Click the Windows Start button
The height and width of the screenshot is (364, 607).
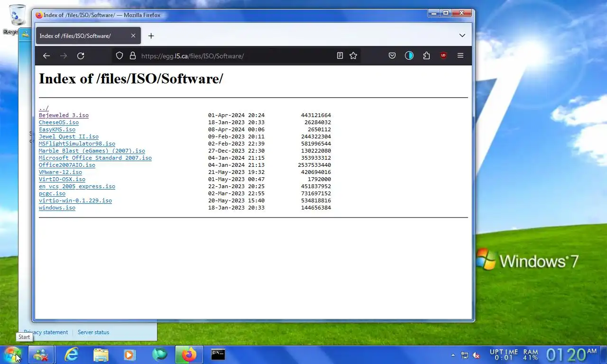point(13,355)
